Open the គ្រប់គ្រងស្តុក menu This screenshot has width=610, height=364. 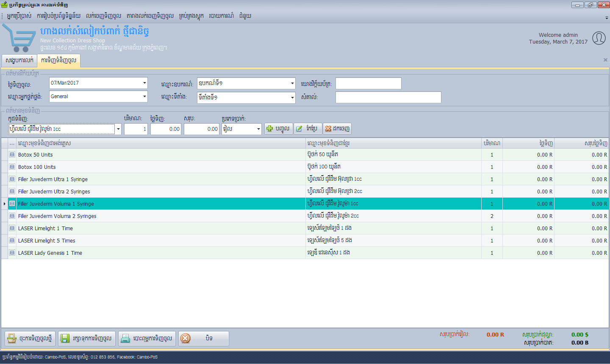191,16
